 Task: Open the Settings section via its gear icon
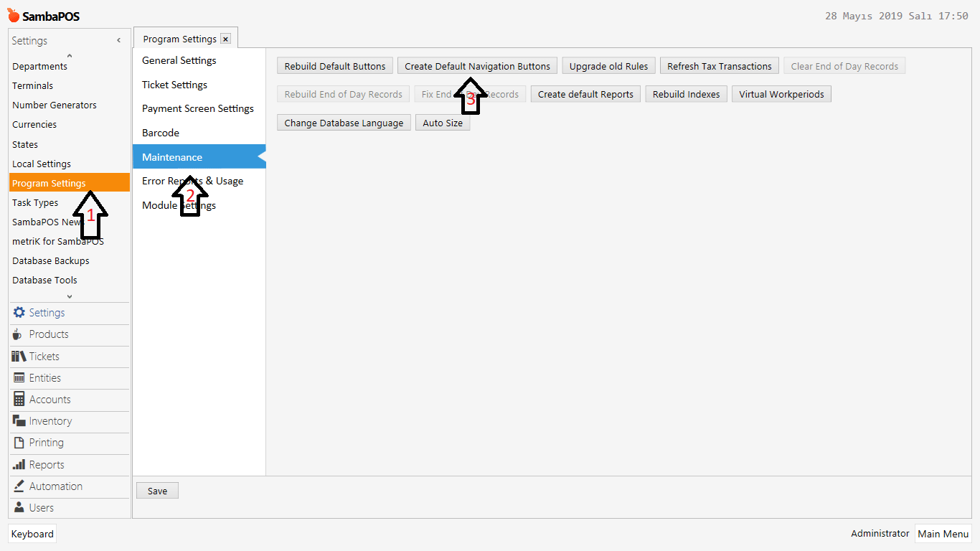pos(18,312)
